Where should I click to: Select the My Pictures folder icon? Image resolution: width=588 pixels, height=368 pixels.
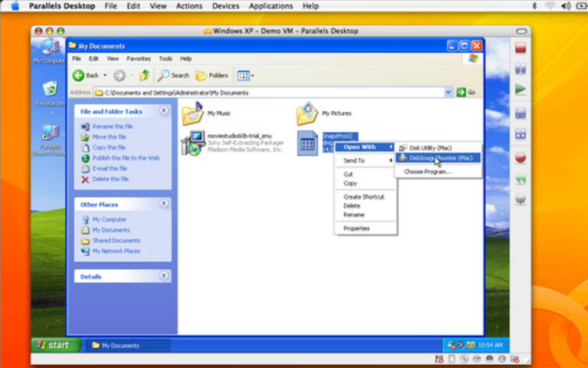click(x=307, y=113)
